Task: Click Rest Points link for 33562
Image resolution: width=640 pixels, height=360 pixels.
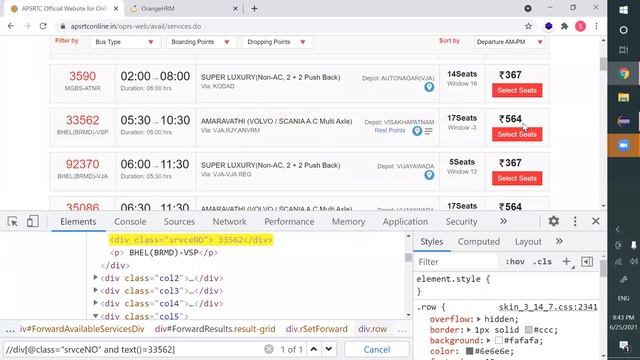Action: (390, 131)
